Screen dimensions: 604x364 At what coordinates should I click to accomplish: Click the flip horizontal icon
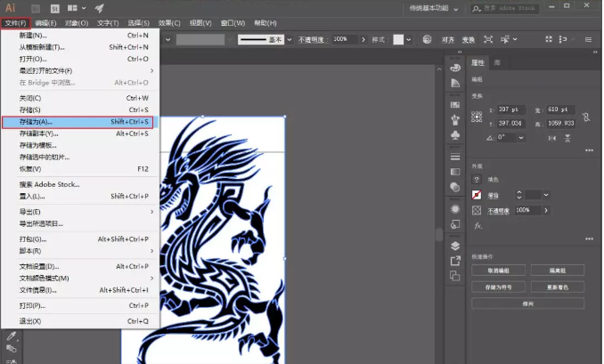coord(552,138)
